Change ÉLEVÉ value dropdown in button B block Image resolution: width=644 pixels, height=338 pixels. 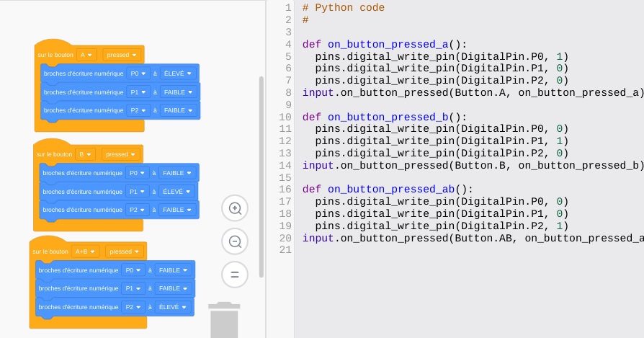tap(176, 192)
